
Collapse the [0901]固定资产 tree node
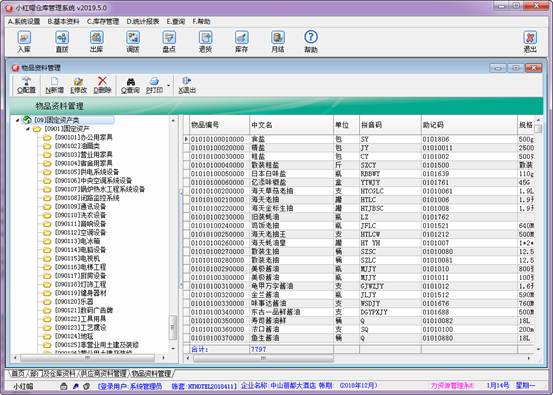point(28,129)
